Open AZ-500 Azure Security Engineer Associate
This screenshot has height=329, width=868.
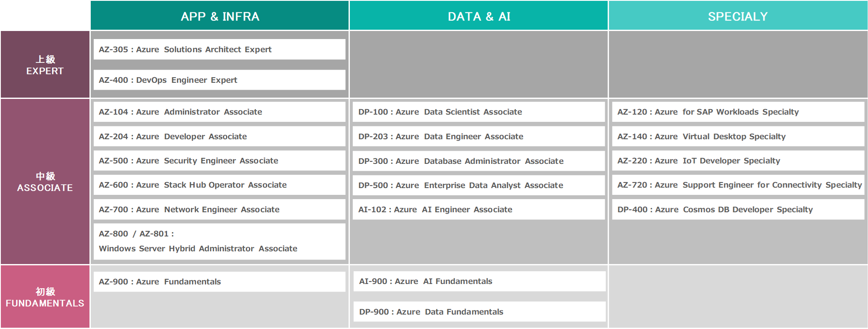coord(219,160)
